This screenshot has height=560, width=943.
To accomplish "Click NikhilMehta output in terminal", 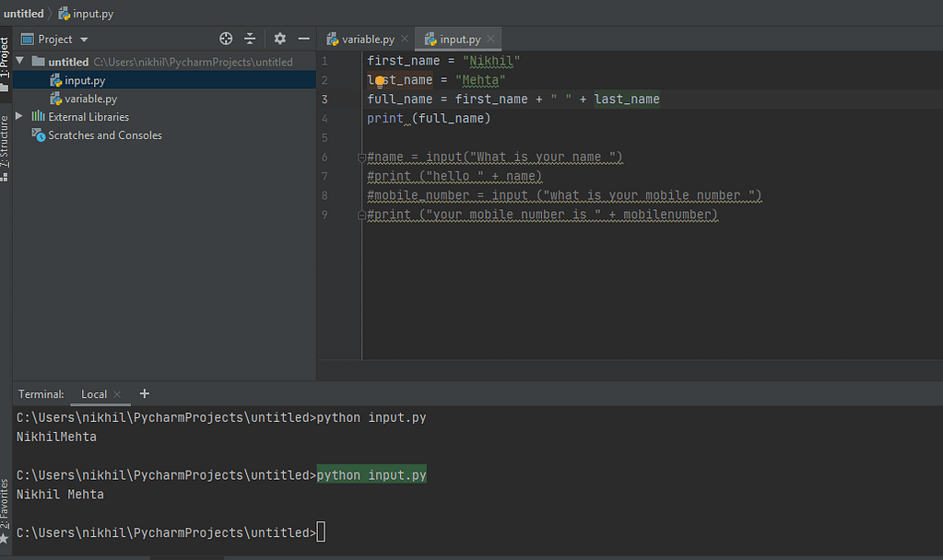I will 56,437.
